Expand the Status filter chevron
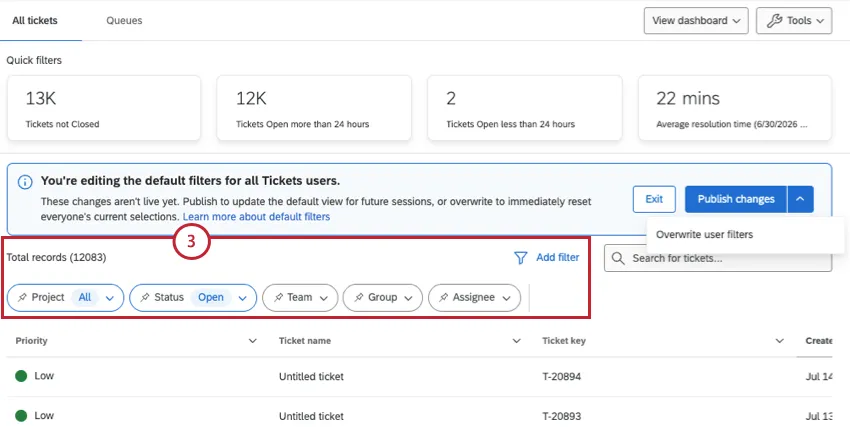Screen dimensions: 850x427 [x=243, y=298]
